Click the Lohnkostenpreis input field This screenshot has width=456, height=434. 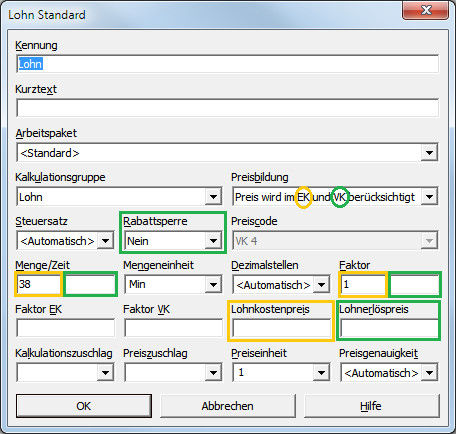[281, 328]
